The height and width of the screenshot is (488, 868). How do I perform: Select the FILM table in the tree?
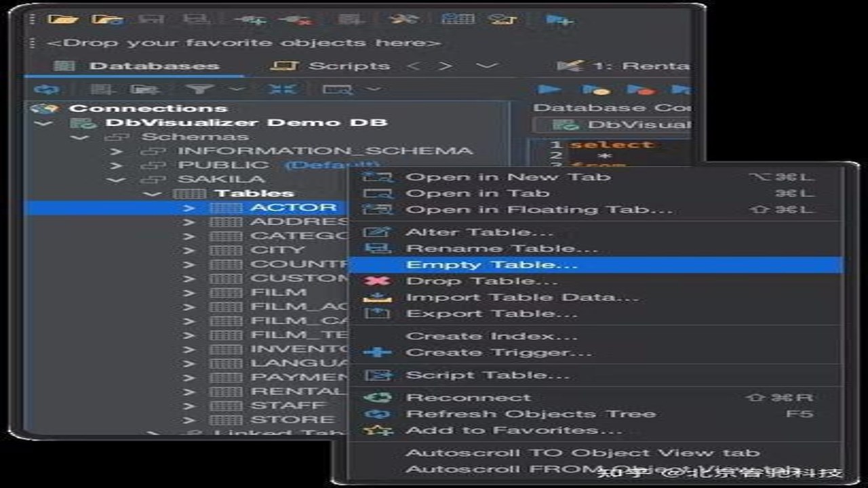click(x=279, y=293)
